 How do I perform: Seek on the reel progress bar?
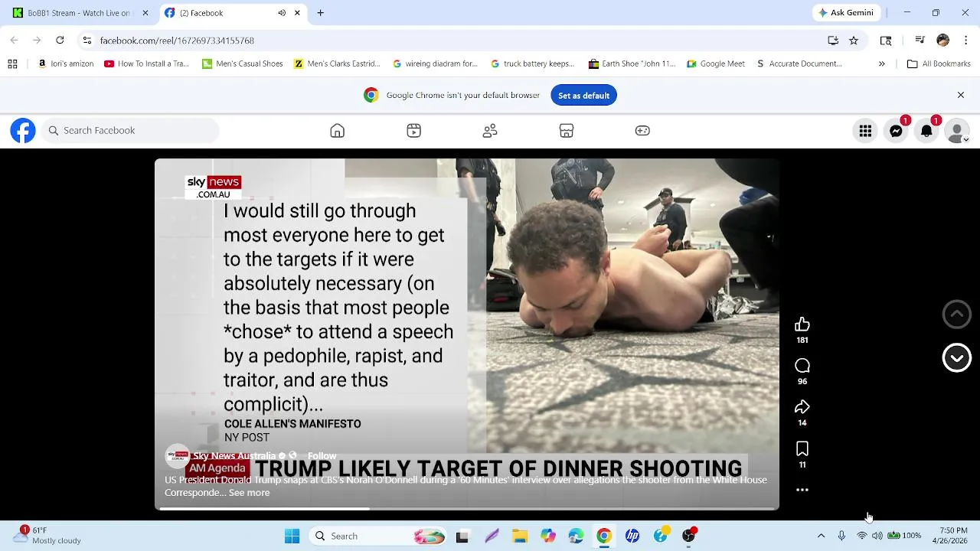(467, 508)
